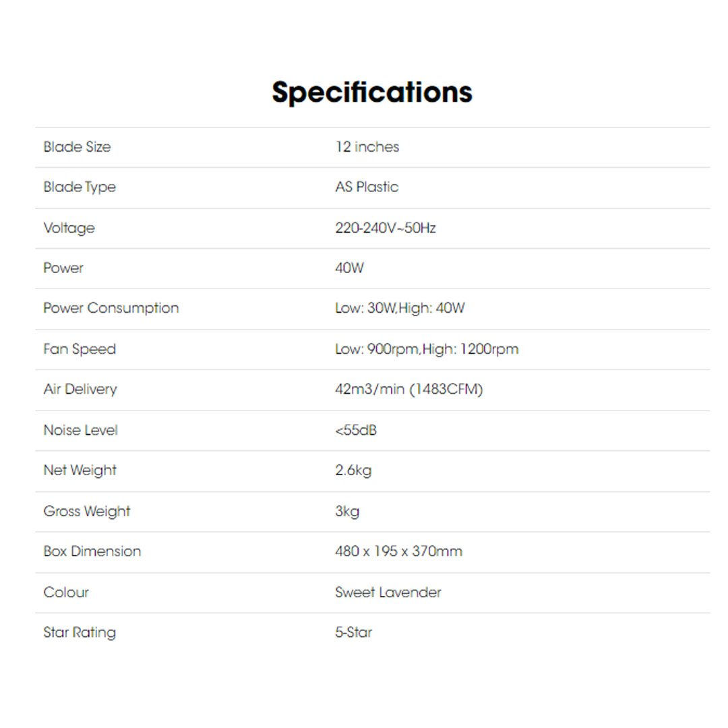
Task: Click the AS Plastic value
Action: pyautogui.click(x=367, y=187)
